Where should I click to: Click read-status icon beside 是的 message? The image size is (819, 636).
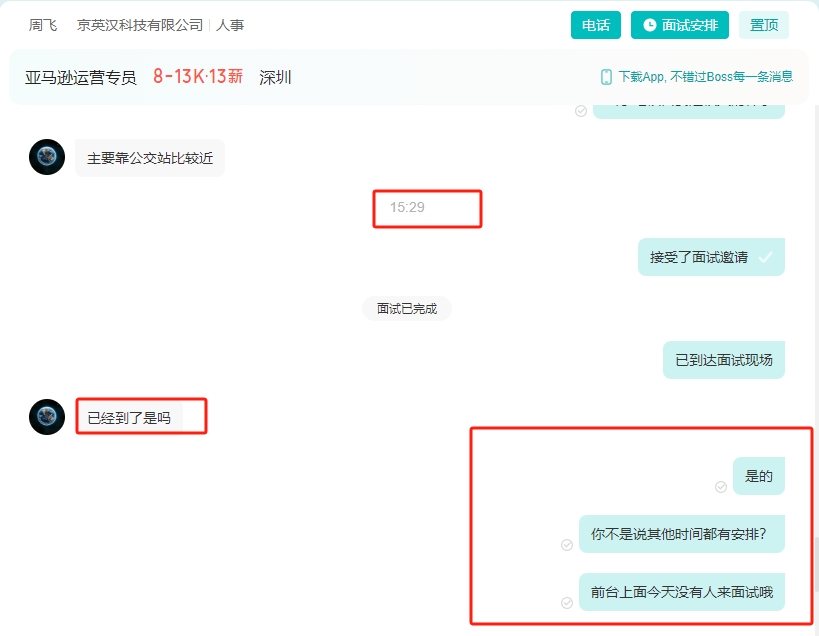(x=721, y=487)
